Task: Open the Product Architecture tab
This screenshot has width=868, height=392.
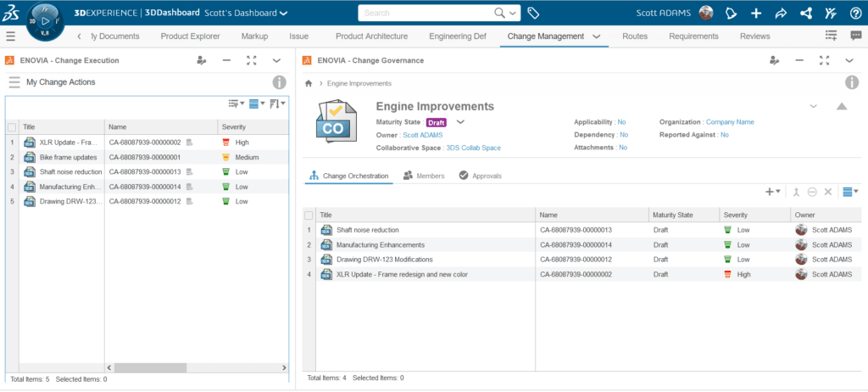Action: tap(371, 36)
